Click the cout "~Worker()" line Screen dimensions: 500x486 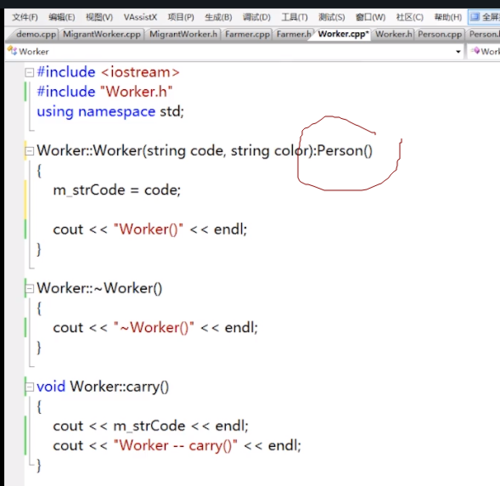click(x=155, y=328)
